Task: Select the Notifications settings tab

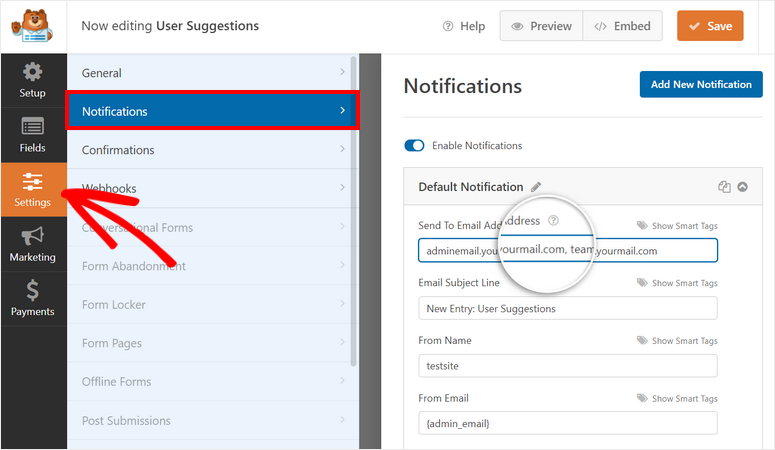Action: (x=211, y=111)
